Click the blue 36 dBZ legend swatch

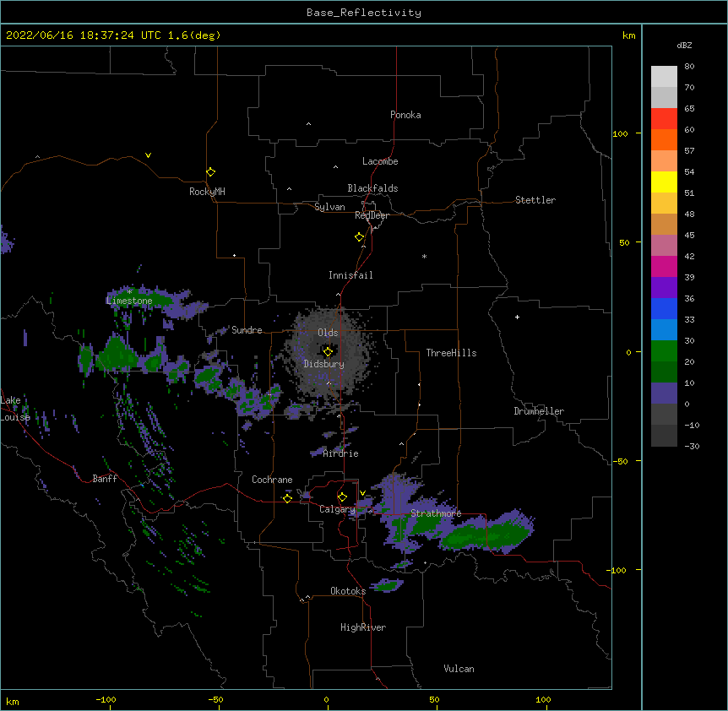(664, 308)
